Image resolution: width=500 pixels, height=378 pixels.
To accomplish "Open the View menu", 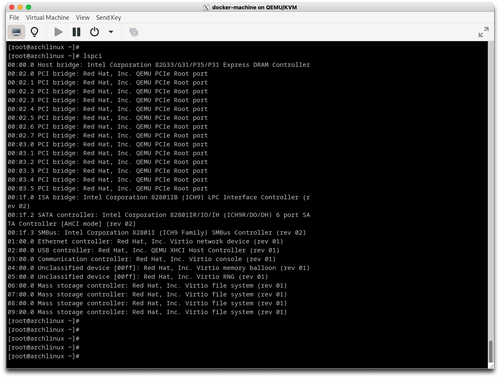I will click(82, 18).
